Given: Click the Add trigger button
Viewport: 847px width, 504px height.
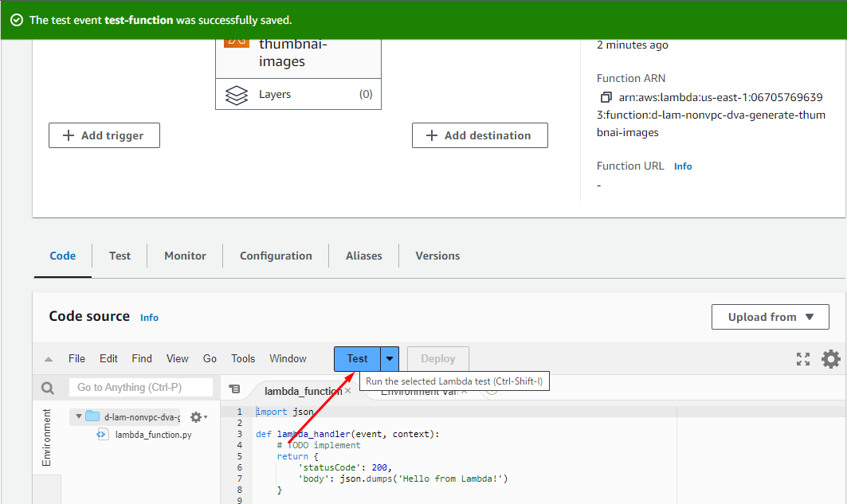Looking at the screenshot, I should click(x=104, y=135).
